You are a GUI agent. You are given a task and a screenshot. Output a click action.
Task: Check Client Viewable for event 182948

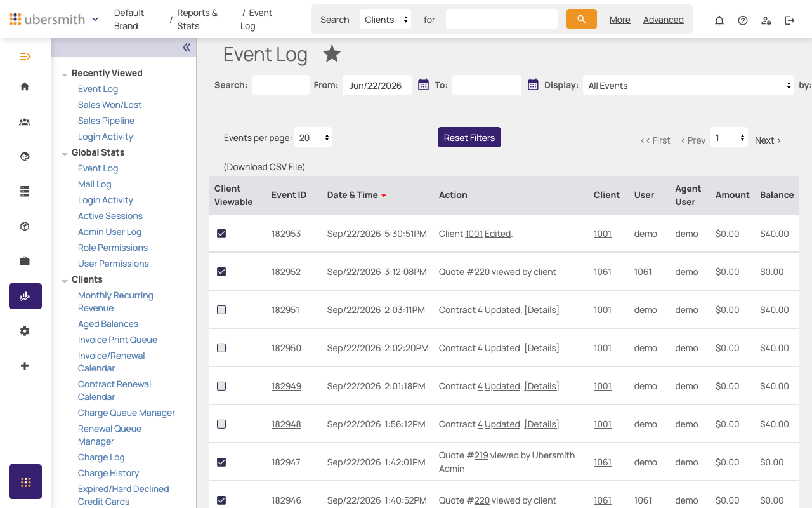coord(221,424)
